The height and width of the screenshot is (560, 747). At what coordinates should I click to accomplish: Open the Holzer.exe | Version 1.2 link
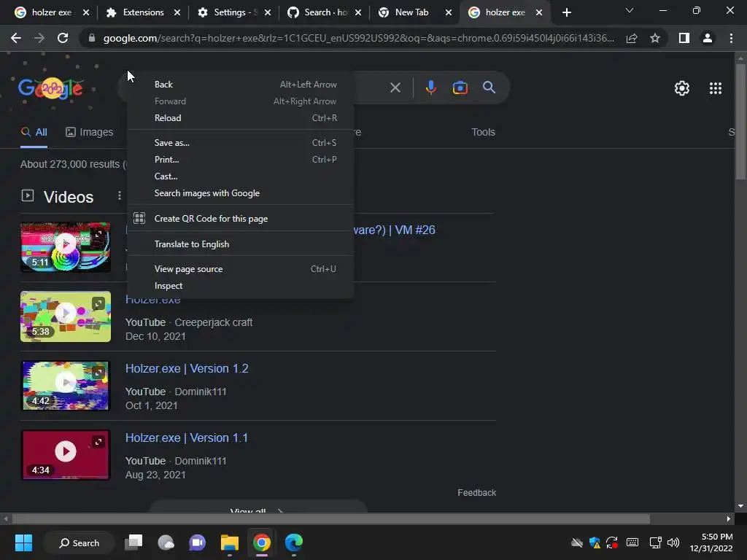[x=187, y=368]
